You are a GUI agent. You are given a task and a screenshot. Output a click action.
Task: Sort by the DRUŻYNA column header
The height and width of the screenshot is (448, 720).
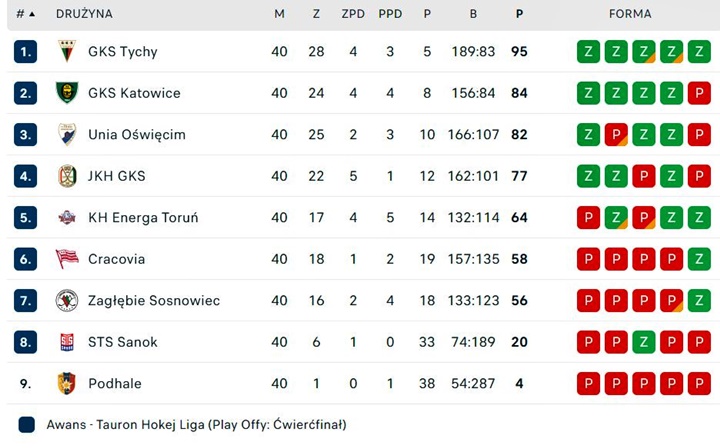(84, 14)
